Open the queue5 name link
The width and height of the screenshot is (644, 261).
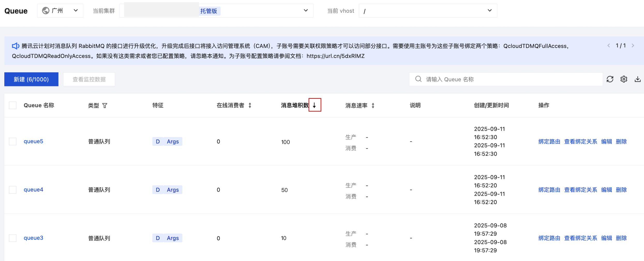(33, 141)
